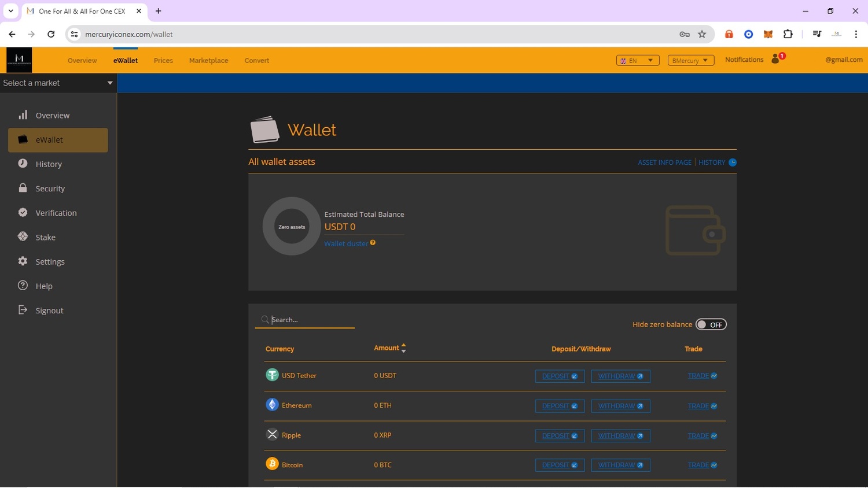Withdraw Ripple

tap(620, 436)
